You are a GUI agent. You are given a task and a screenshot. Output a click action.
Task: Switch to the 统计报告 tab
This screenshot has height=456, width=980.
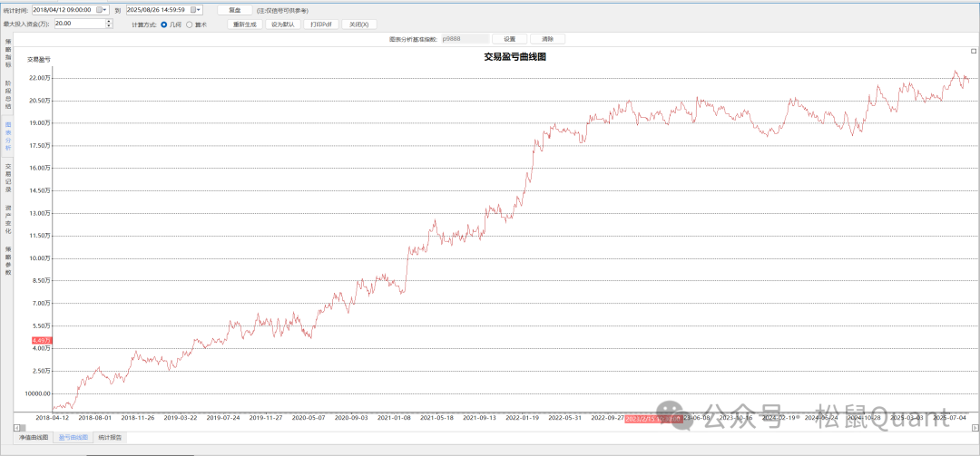click(111, 437)
